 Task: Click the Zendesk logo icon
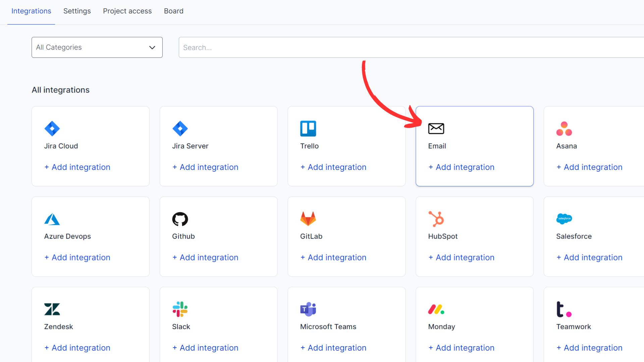[52, 309]
